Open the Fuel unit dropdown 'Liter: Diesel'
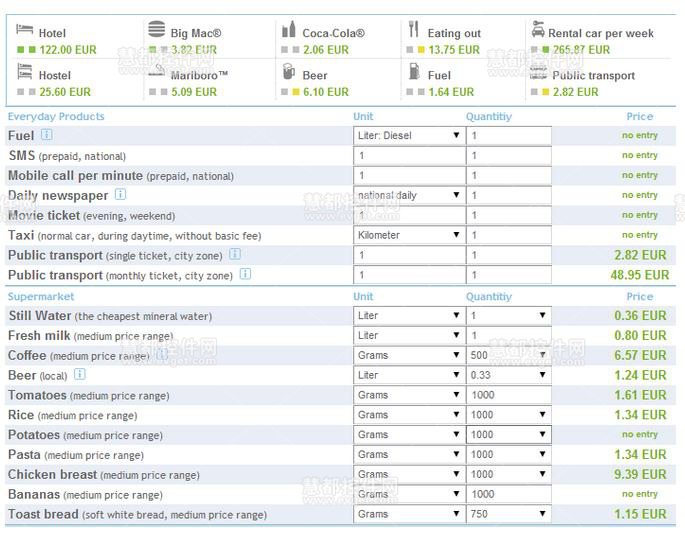The width and height of the screenshot is (685, 534). point(408,135)
